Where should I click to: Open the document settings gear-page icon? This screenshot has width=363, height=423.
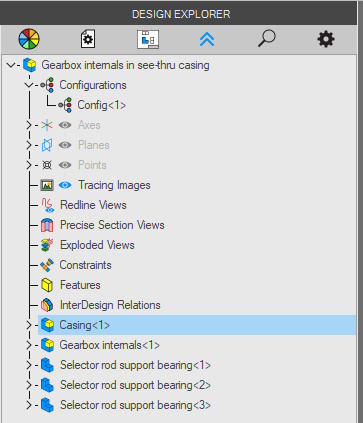(88, 39)
